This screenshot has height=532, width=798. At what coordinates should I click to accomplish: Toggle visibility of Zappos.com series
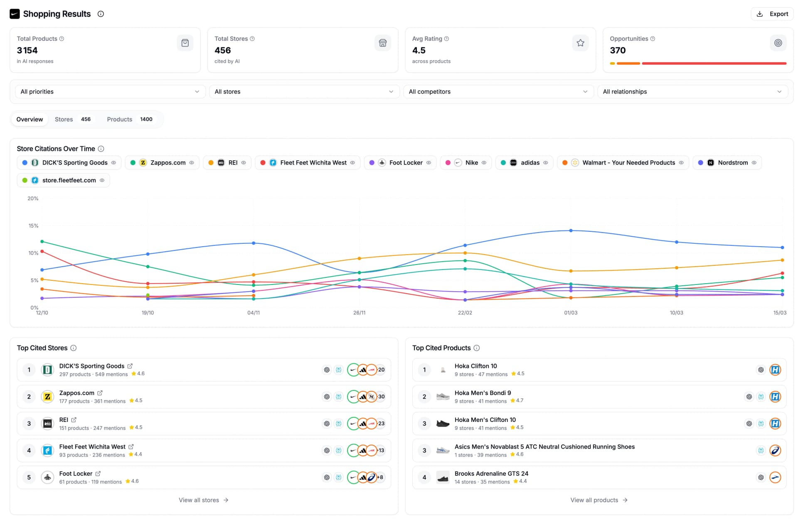coord(192,163)
